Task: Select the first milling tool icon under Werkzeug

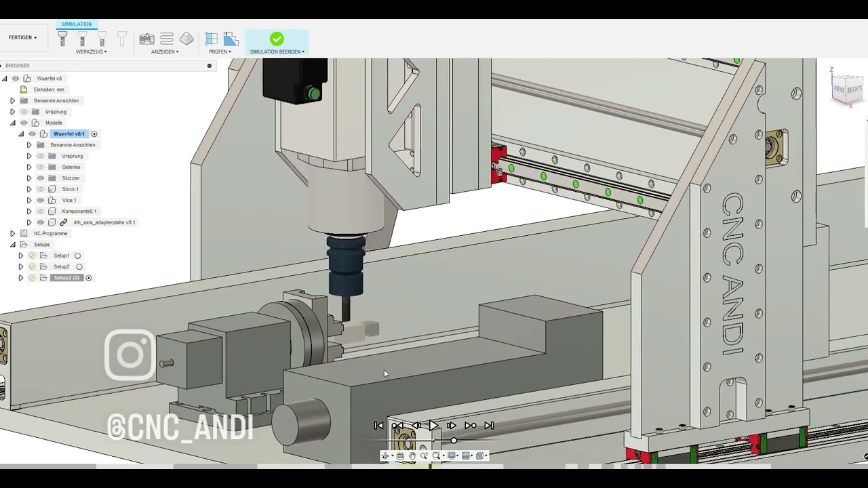Action: (x=62, y=39)
